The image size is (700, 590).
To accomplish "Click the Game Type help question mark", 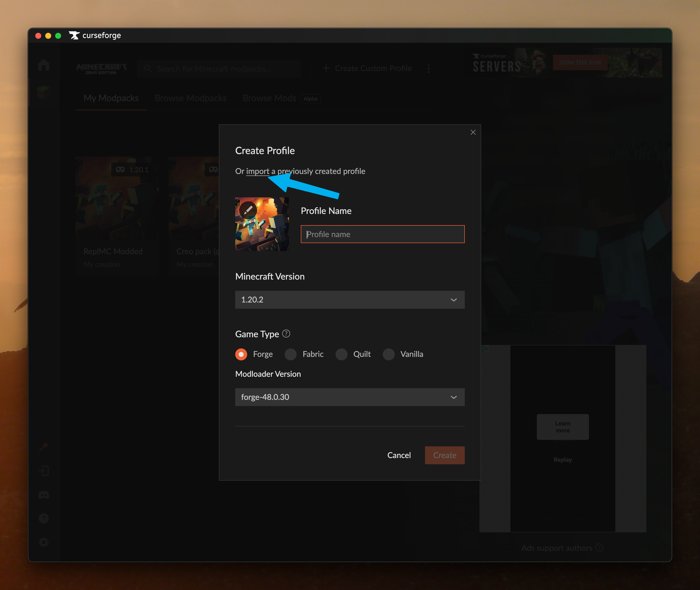I will pos(286,334).
